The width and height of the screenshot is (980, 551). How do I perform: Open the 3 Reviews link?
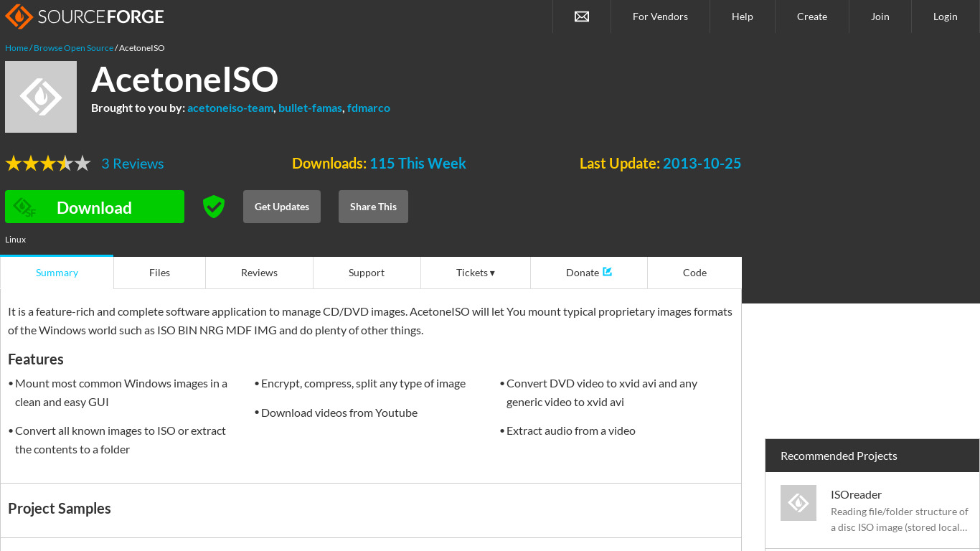coord(133,164)
